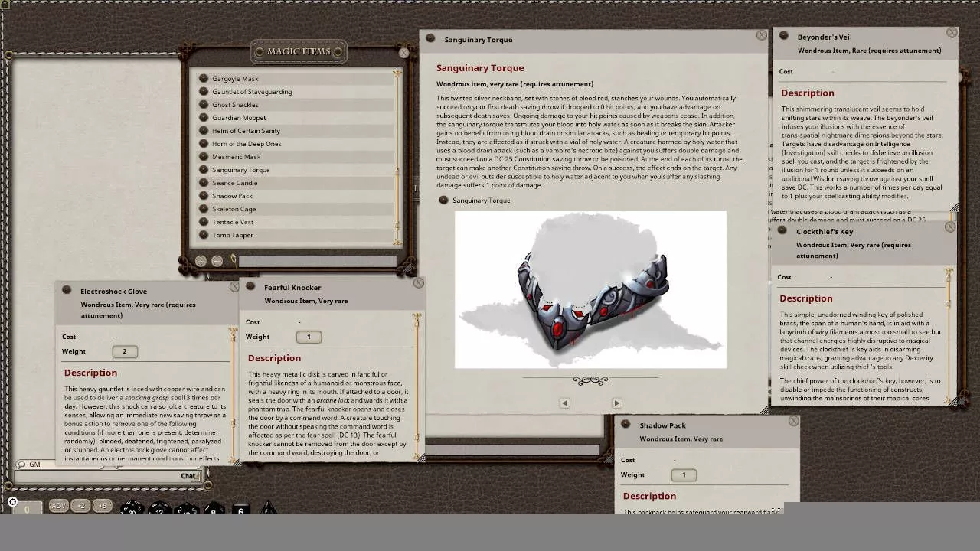
Task: Select Seance Candle in Magic Items list
Action: [x=295, y=183]
